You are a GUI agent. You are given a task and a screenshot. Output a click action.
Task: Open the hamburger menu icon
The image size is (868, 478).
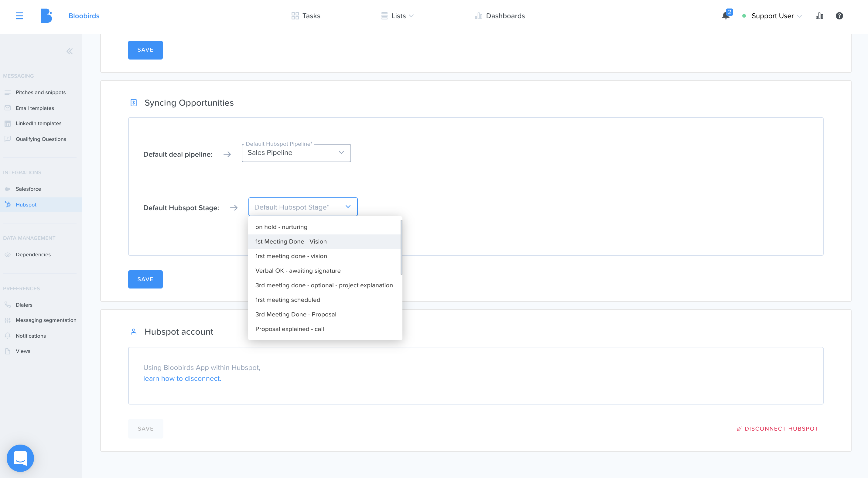pos(19,16)
